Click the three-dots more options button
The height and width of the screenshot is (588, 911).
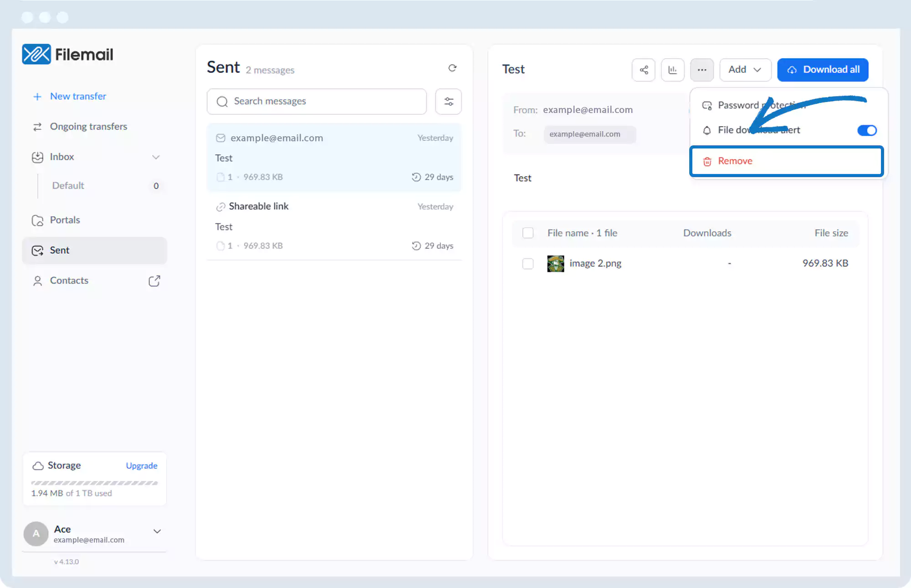(701, 70)
